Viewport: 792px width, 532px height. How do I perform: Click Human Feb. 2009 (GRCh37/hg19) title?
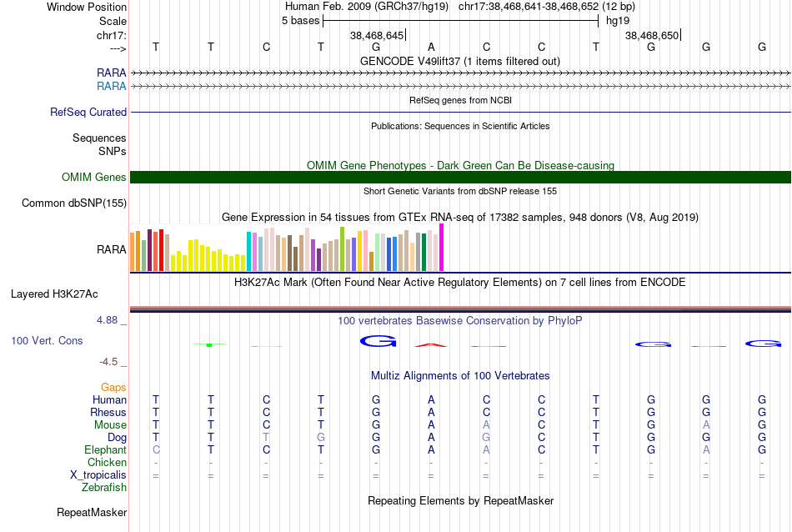pos(367,7)
